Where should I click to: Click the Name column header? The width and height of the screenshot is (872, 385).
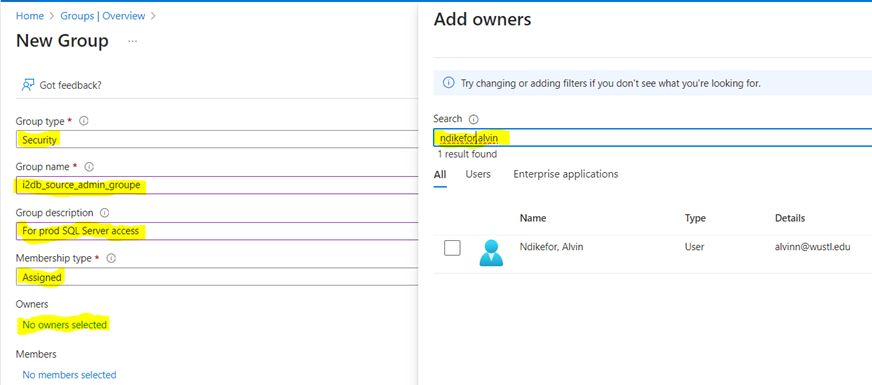(533, 218)
